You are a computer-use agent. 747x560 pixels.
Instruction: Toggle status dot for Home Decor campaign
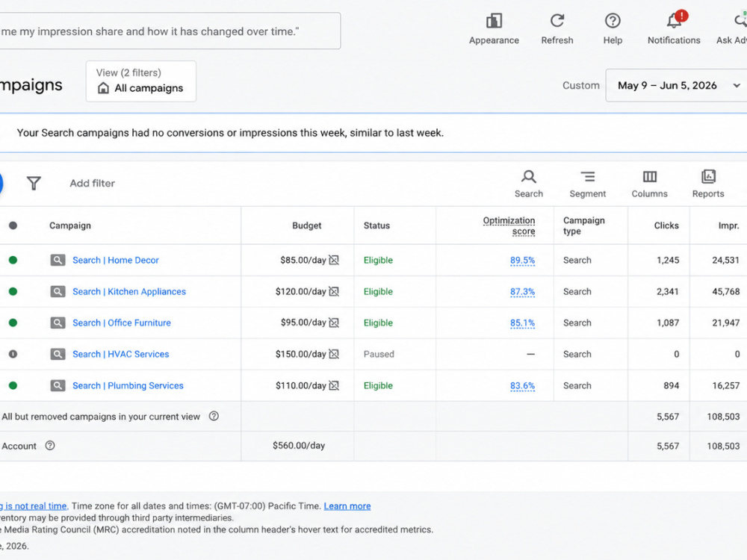[x=13, y=260]
